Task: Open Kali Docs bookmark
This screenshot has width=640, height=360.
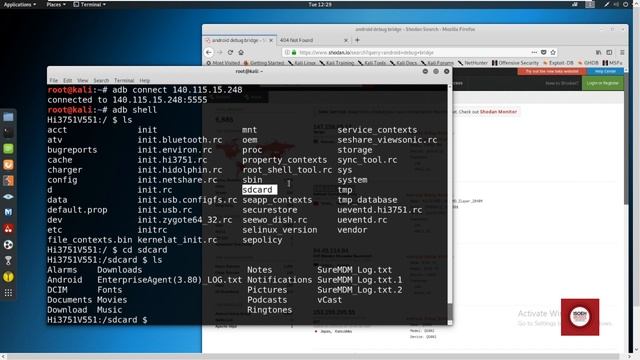Action: [x=404, y=63]
